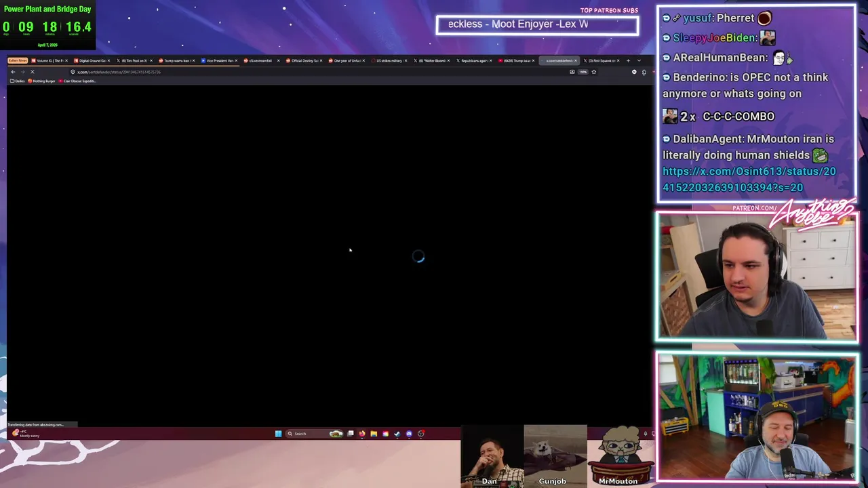Switch to the US strikes military tab
This screenshot has height=488, width=868.
click(x=389, y=60)
